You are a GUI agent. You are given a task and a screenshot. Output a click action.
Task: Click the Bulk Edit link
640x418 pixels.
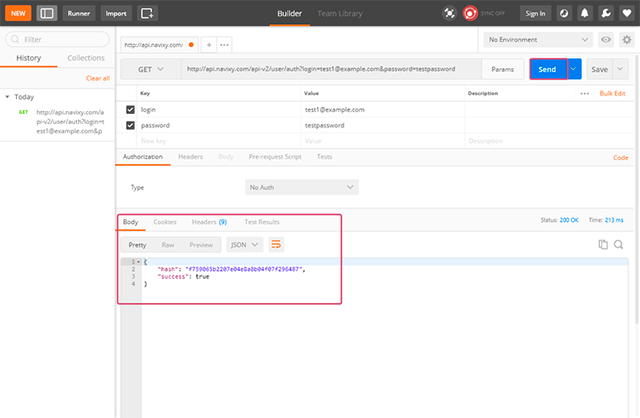pyautogui.click(x=612, y=93)
